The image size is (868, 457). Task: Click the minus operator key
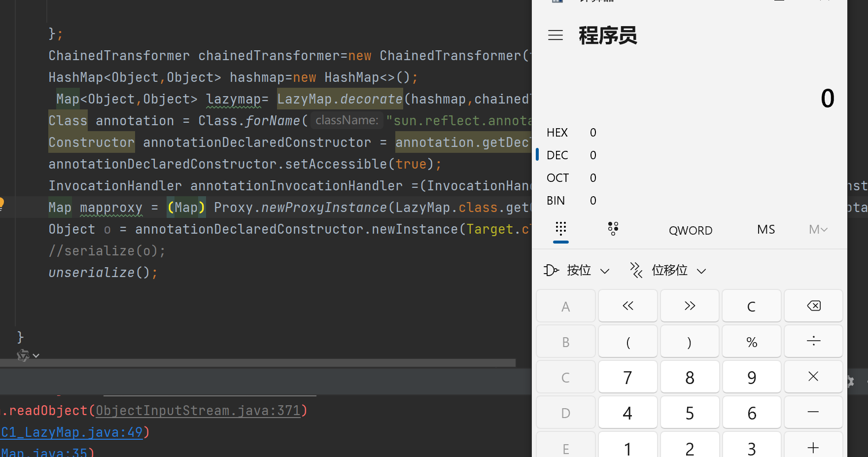pos(813,413)
